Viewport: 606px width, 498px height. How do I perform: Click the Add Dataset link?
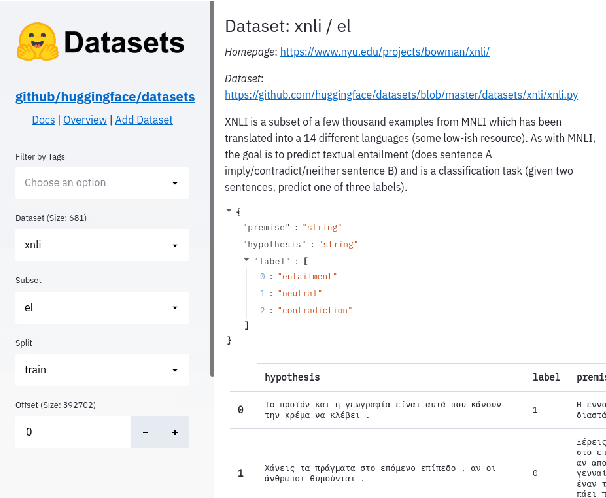(x=143, y=120)
